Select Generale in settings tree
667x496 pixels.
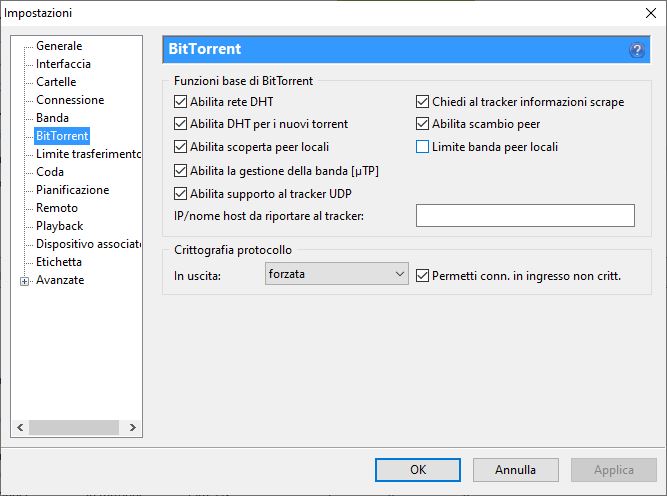(59, 46)
